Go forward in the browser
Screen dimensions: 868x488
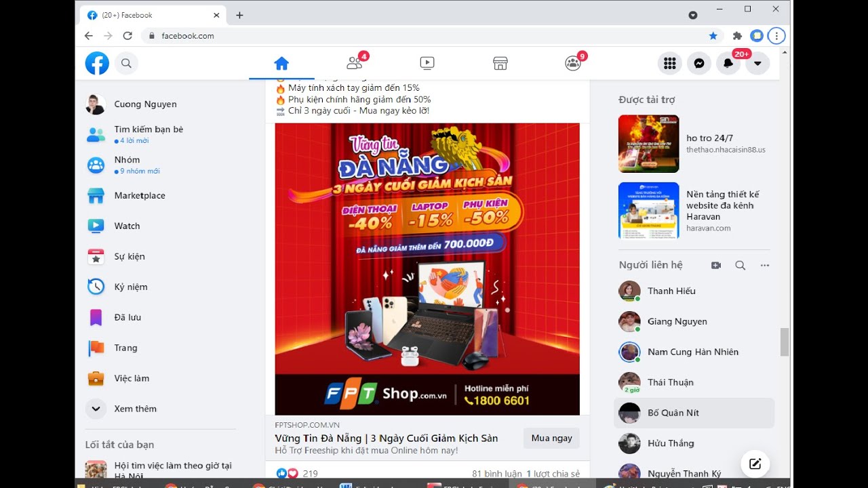coord(108,36)
